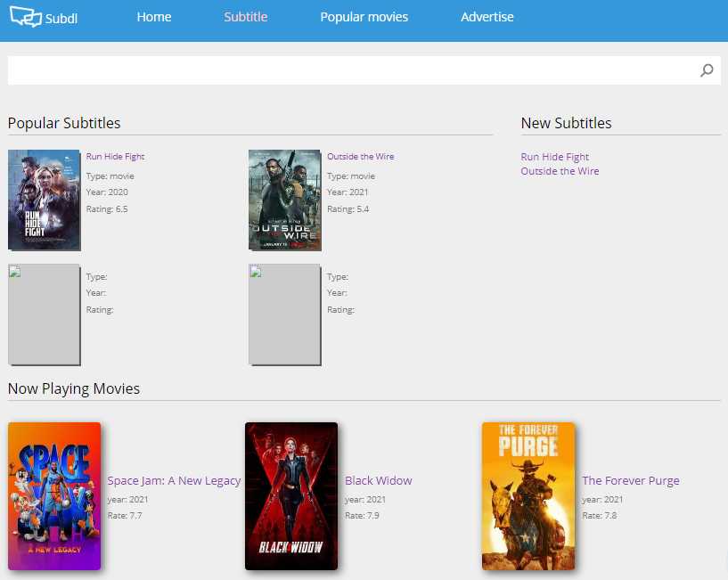The width and height of the screenshot is (728, 580).
Task: Click 'Type: movie' under Run Hide Fight
Action: click(x=110, y=176)
